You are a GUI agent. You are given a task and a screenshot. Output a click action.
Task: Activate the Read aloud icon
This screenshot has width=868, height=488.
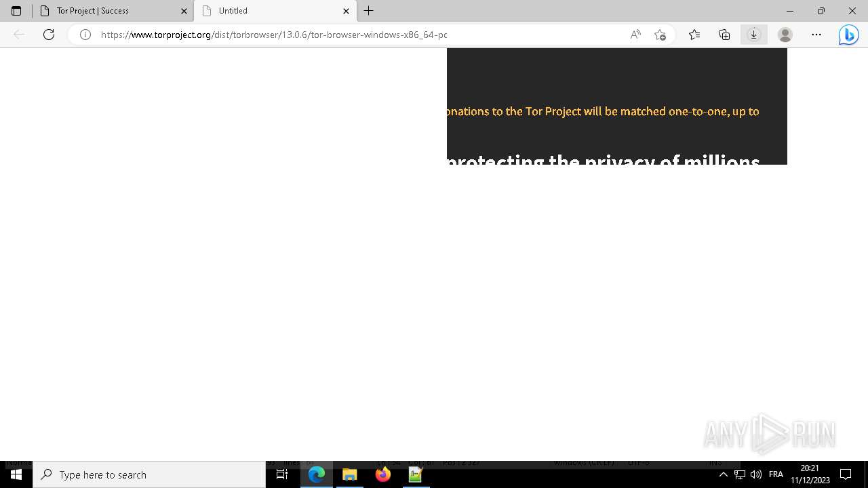tap(635, 35)
